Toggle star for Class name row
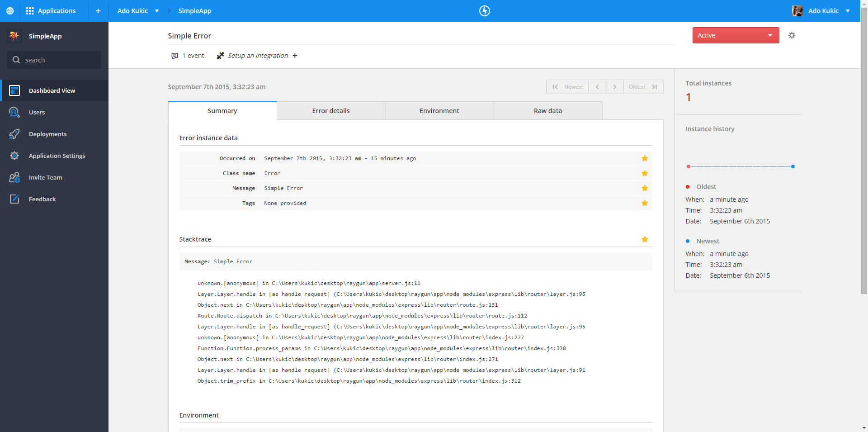The image size is (868, 432). pos(645,173)
